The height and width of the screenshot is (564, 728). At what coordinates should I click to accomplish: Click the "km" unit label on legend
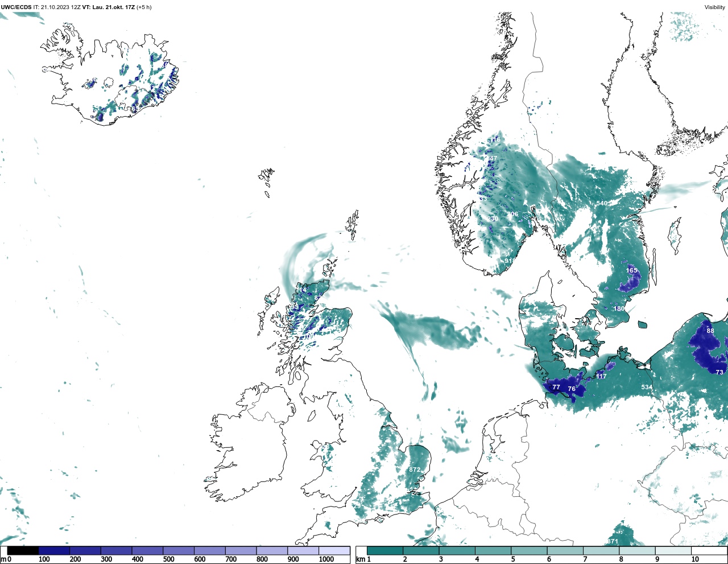361,559
